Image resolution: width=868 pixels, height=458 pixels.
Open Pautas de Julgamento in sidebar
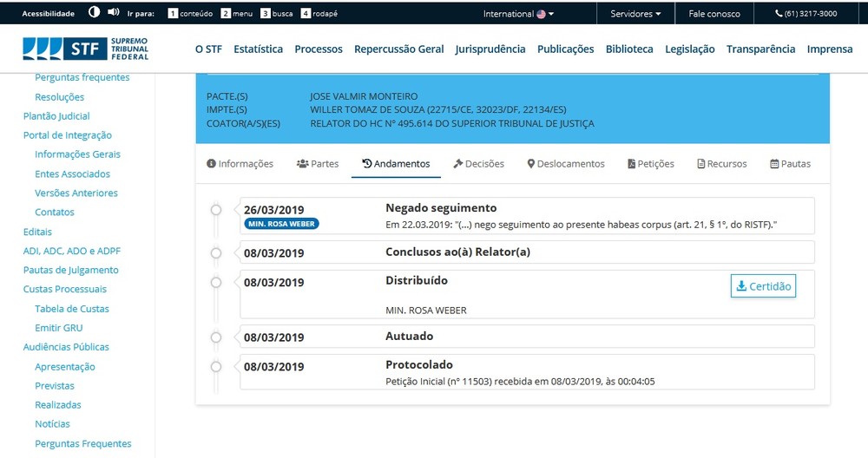[x=71, y=270]
